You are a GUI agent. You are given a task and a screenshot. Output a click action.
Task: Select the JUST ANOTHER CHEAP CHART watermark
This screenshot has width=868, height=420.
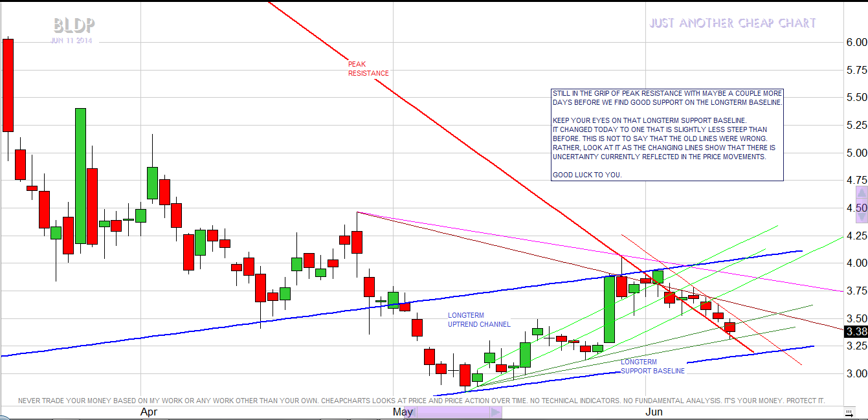pos(733,23)
